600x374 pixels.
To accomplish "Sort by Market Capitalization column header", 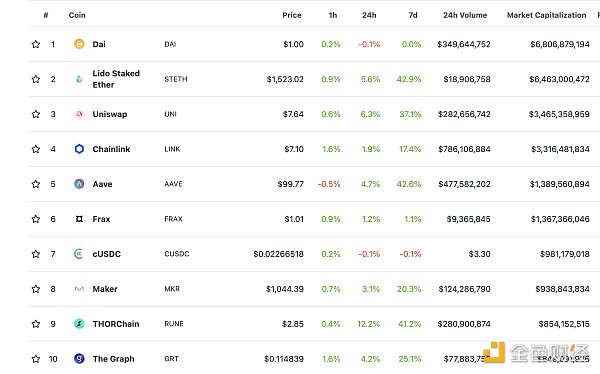I will coord(546,15).
